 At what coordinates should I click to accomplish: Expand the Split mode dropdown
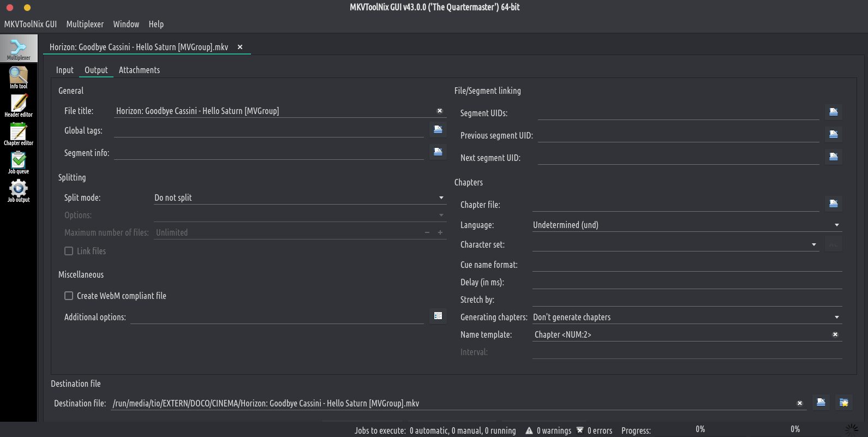coord(299,197)
